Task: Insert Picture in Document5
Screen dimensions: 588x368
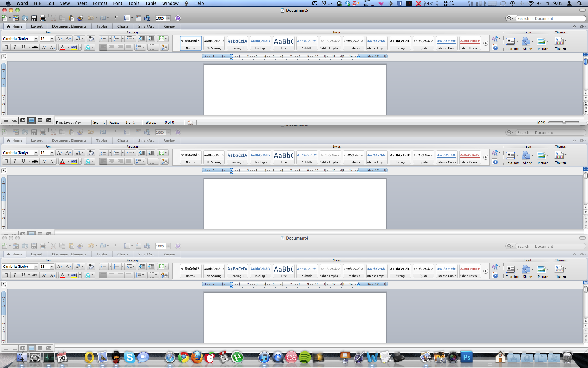Action: coord(543,44)
